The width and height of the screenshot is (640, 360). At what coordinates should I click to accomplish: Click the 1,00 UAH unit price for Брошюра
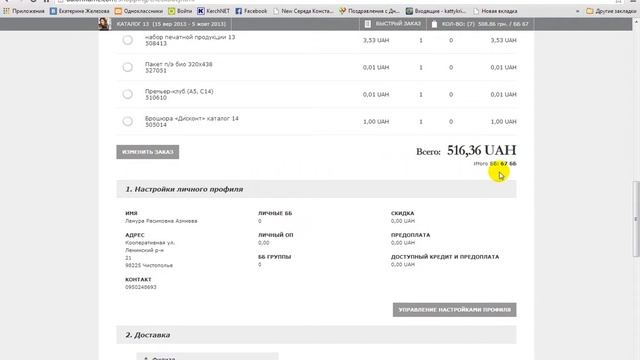376,122
